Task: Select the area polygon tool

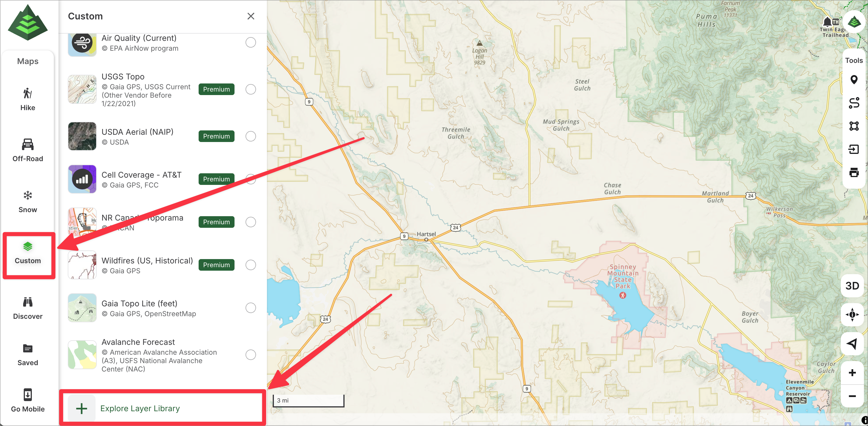Action: [853, 126]
